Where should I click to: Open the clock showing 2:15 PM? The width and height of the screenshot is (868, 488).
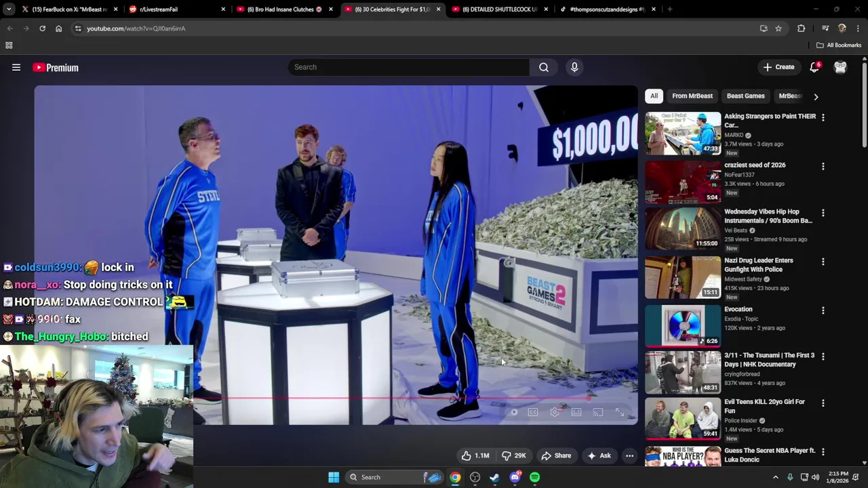point(838,477)
